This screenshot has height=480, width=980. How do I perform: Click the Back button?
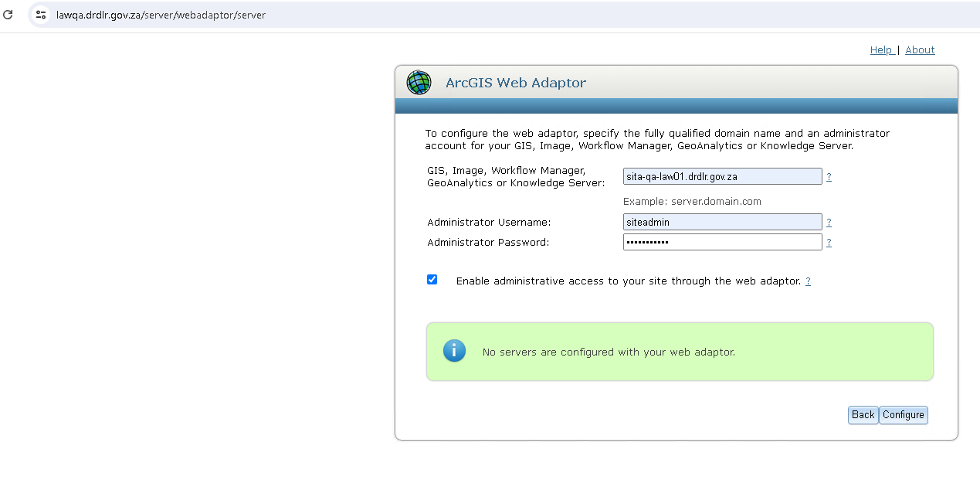pos(863,415)
